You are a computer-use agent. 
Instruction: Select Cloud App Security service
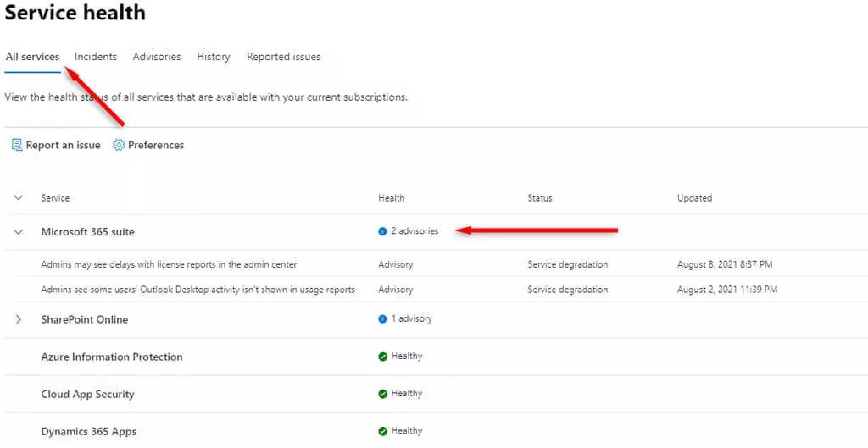(x=87, y=395)
